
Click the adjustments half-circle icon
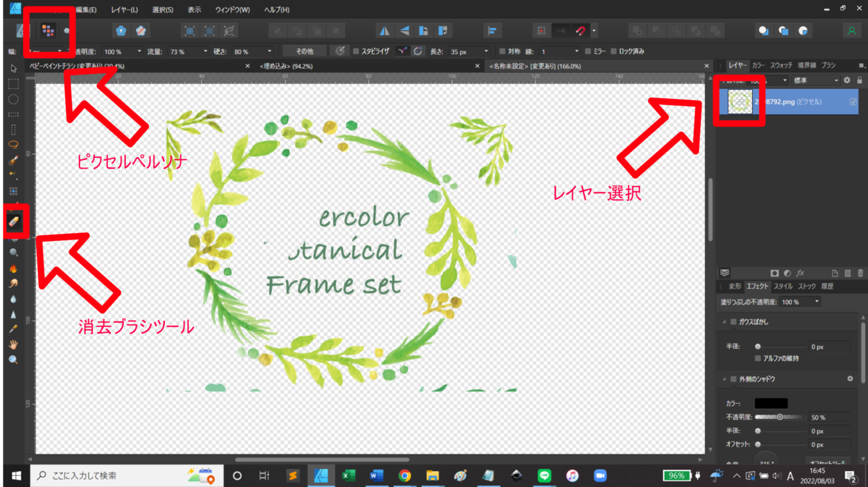[x=787, y=273]
